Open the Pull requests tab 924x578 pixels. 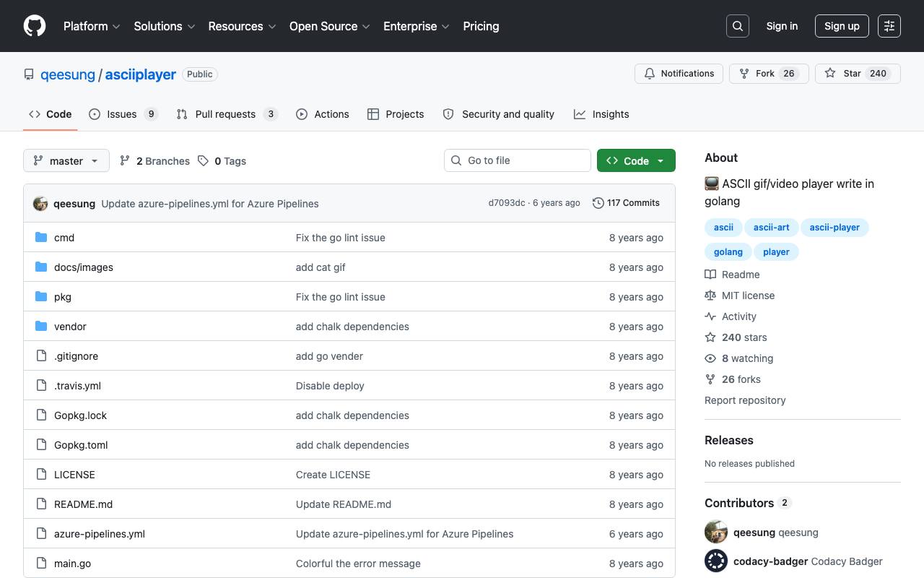coord(227,114)
